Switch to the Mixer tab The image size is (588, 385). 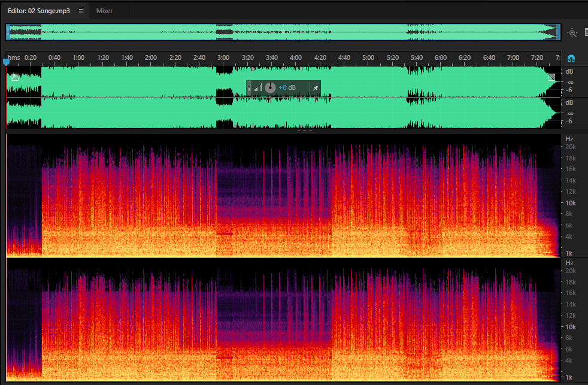click(104, 11)
